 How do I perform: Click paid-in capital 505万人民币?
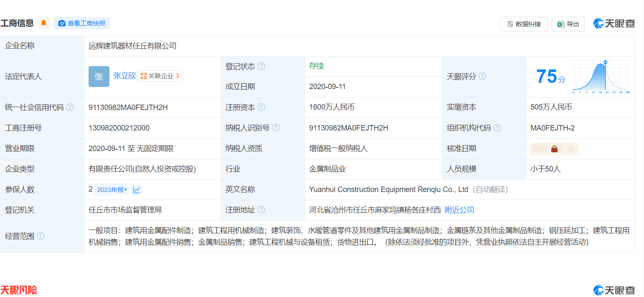pyautogui.click(x=551, y=107)
